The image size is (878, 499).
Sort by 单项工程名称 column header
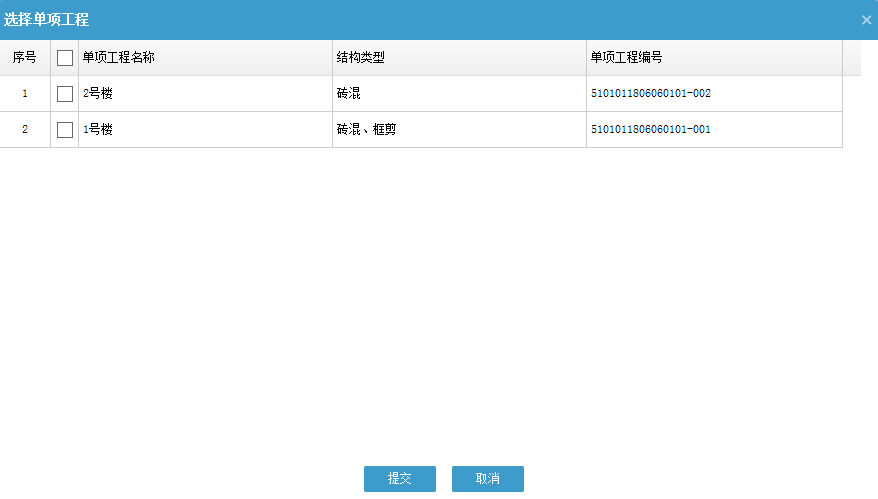(118, 58)
